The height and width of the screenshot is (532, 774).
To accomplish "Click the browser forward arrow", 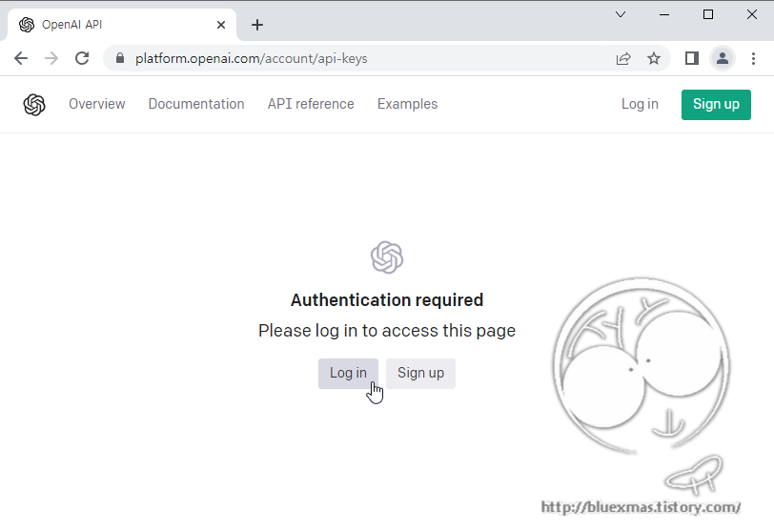I will [x=51, y=58].
